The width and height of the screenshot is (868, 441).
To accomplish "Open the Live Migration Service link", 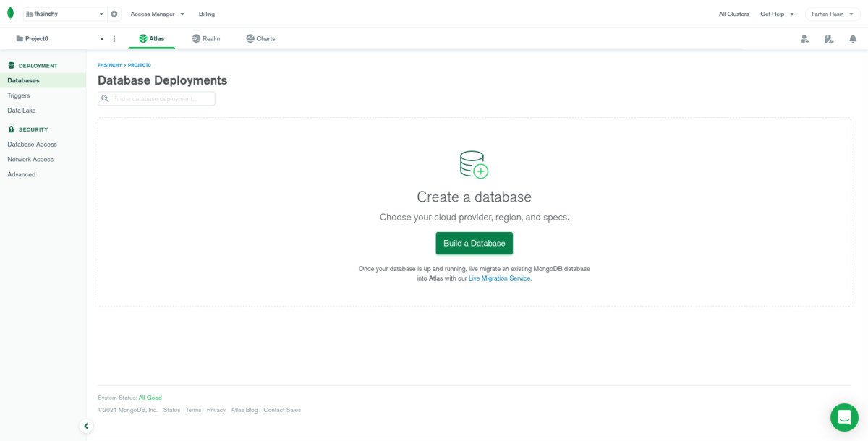I will point(500,278).
